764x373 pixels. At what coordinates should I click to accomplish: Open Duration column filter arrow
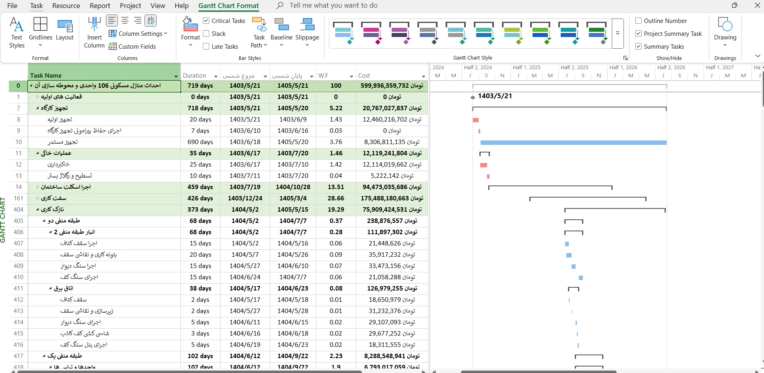pos(215,76)
